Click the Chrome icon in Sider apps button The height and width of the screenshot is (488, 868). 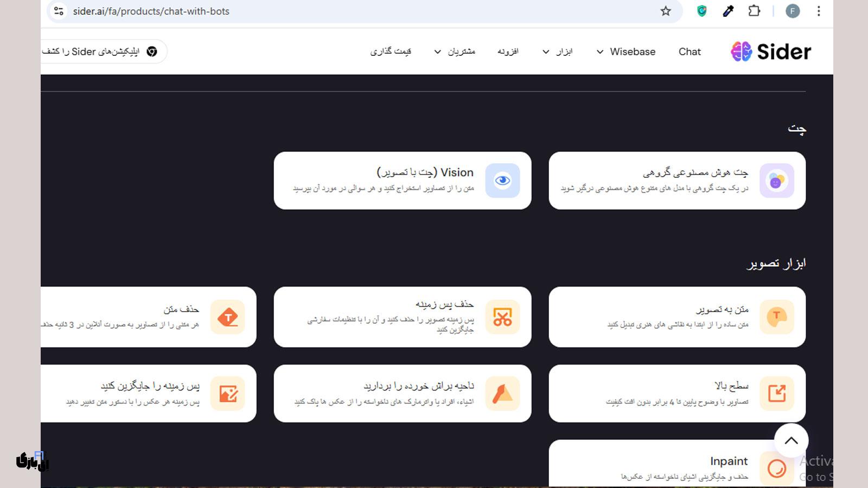152,52
